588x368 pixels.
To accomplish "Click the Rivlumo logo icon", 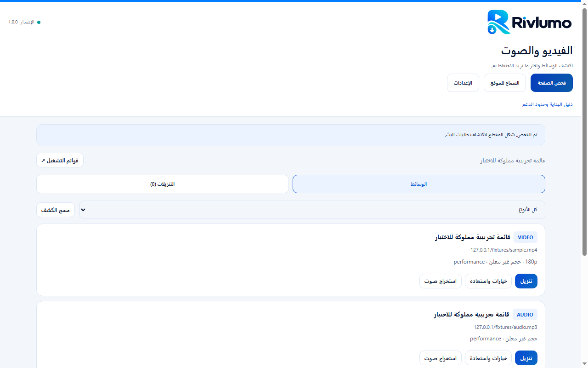I will [499, 22].
